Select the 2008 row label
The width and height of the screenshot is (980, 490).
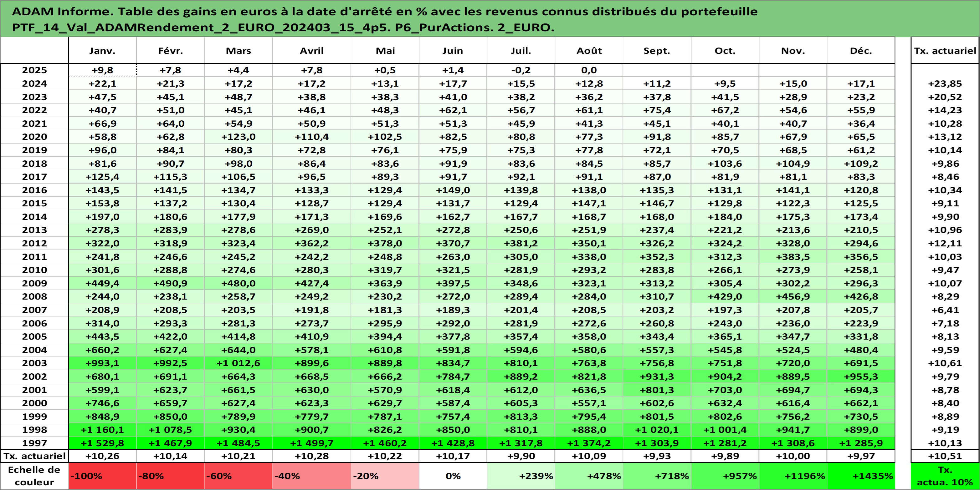[x=34, y=296]
